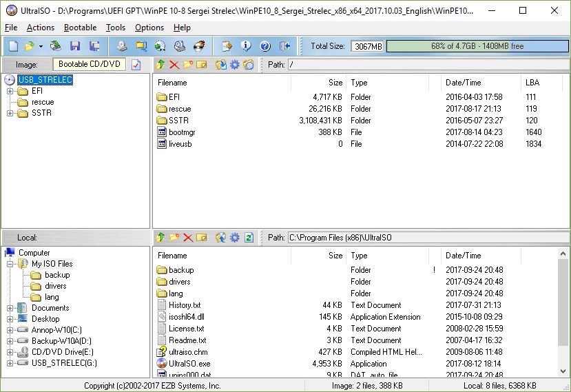Click Up icon in image pane toolbar
The height and width of the screenshot is (392, 571).
point(160,65)
